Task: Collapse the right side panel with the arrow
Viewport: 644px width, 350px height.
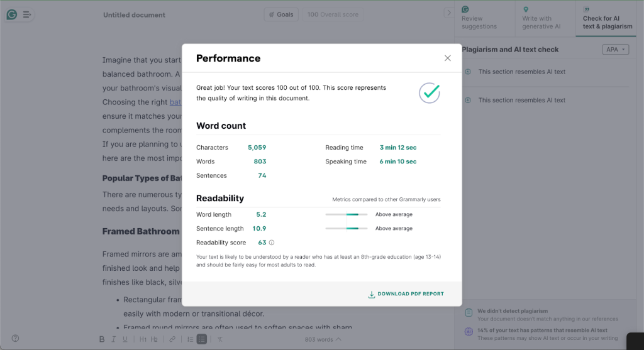Action: tap(448, 13)
